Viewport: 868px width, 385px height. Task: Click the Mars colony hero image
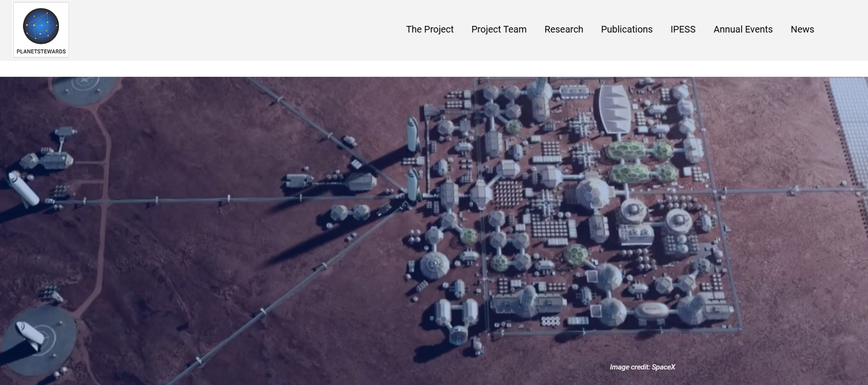coord(434,231)
